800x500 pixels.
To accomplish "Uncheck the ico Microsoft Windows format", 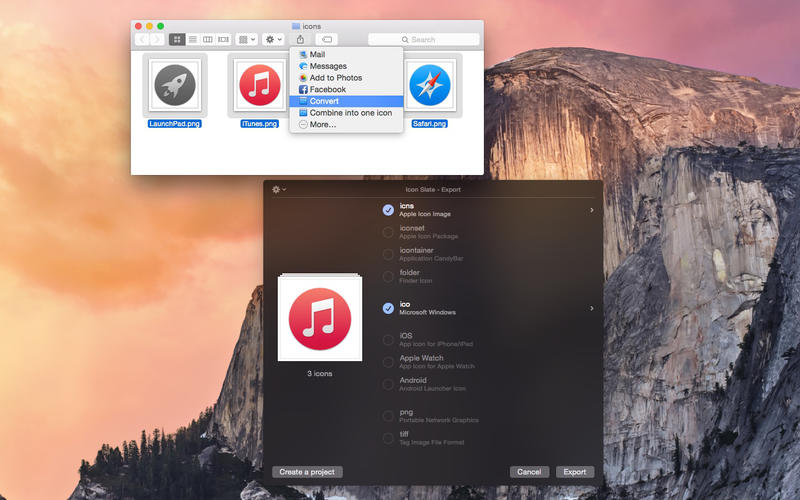I will point(388,308).
